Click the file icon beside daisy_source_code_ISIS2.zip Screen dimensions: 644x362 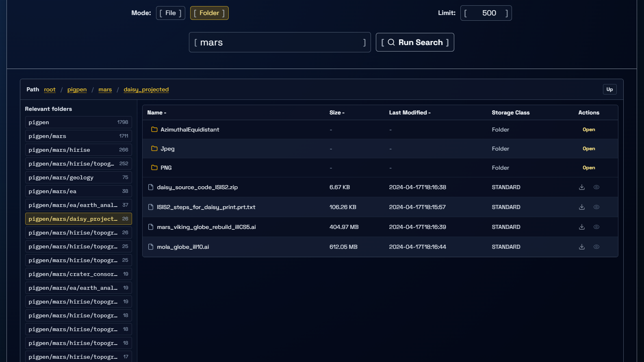pyautogui.click(x=151, y=187)
